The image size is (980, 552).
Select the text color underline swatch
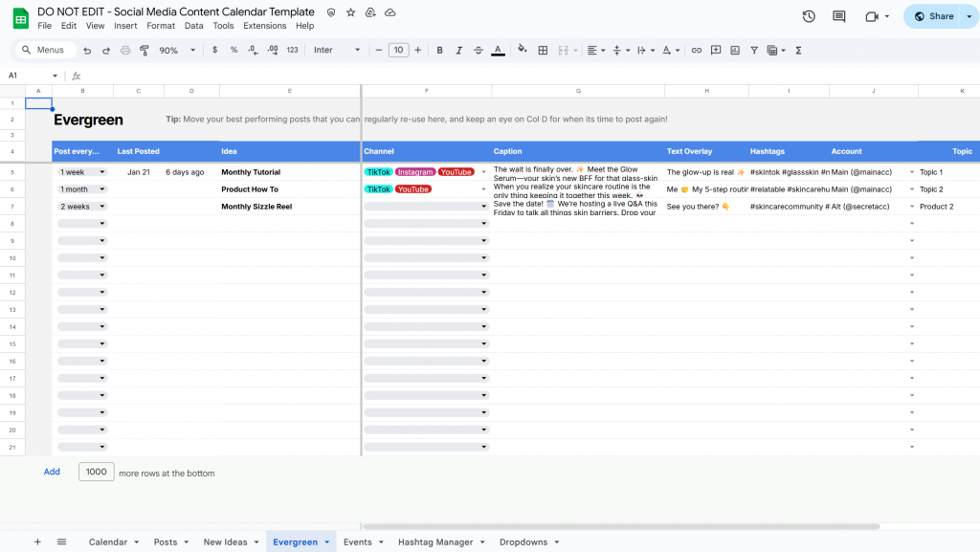(x=498, y=50)
